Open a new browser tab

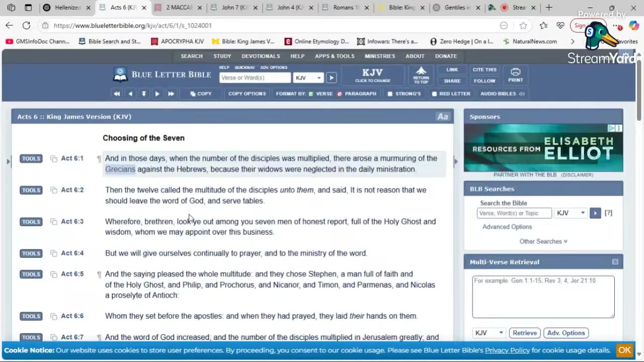coord(549,8)
